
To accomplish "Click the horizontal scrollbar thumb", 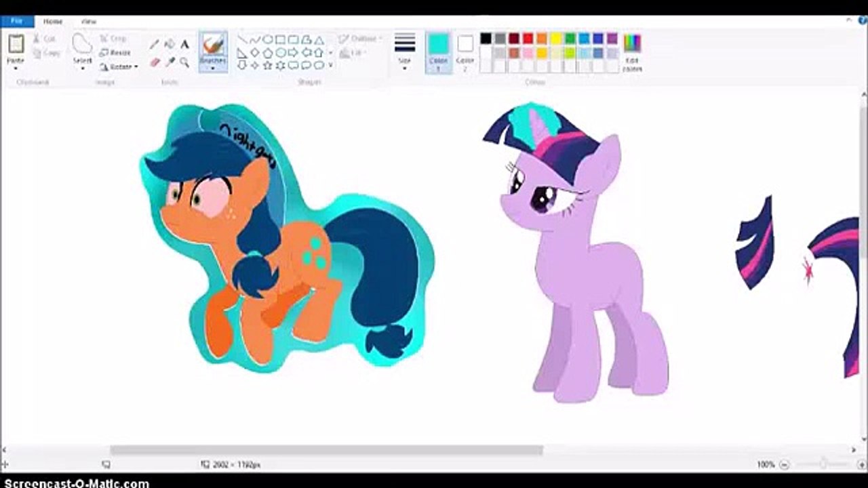I will [x=326, y=450].
